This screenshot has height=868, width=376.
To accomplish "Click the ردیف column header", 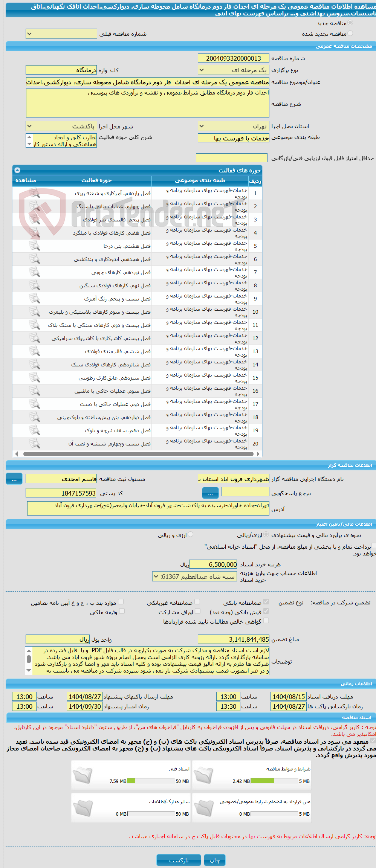I will (255, 181).
